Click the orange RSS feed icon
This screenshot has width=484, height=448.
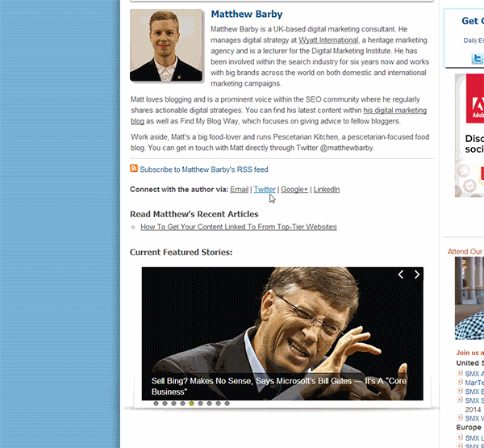[134, 169]
